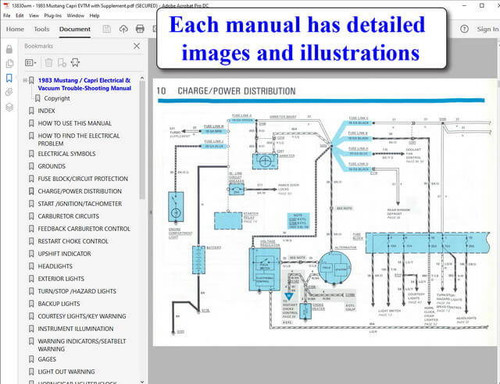
Task: Switch to the Home tab
Action: click(x=15, y=29)
